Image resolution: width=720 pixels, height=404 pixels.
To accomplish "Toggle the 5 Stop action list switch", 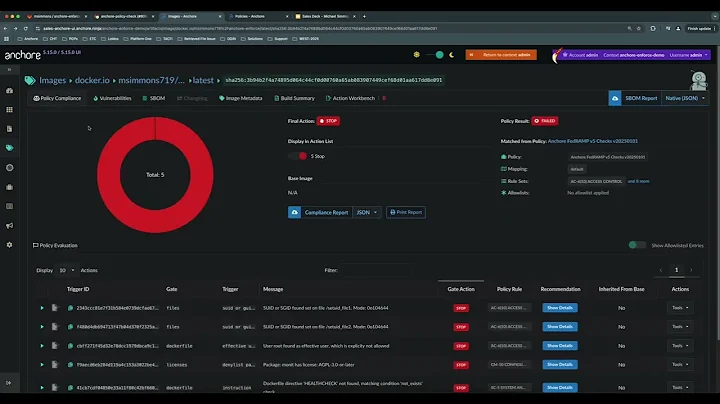I will click(x=298, y=156).
